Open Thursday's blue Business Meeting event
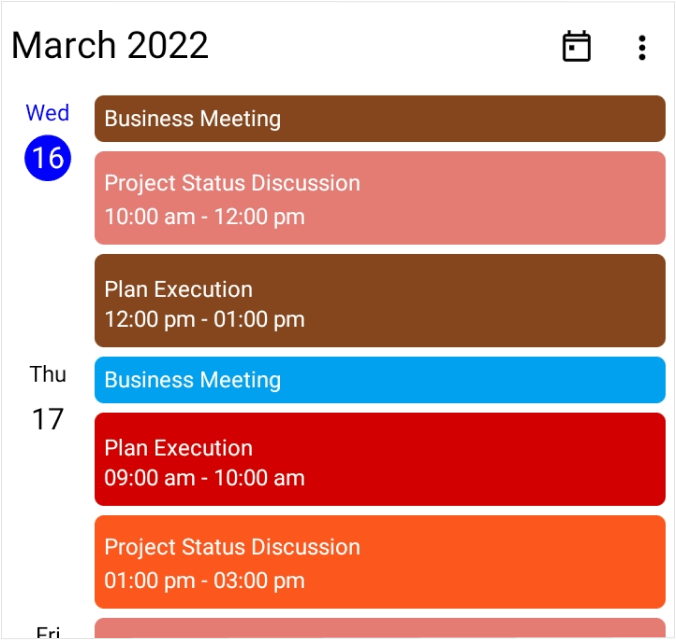Screen dimensions: 676x640 pyautogui.click(x=380, y=380)
